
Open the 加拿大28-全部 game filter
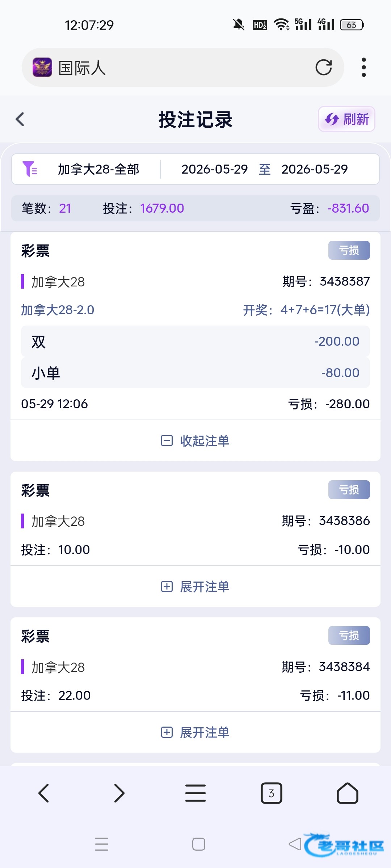click(x=98, y=169)
